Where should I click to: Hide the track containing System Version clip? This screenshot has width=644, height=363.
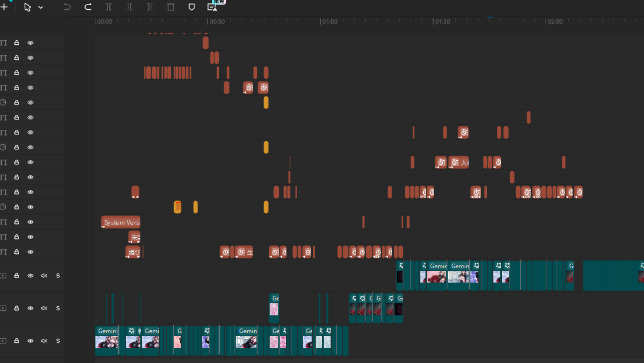click(30, 222)
